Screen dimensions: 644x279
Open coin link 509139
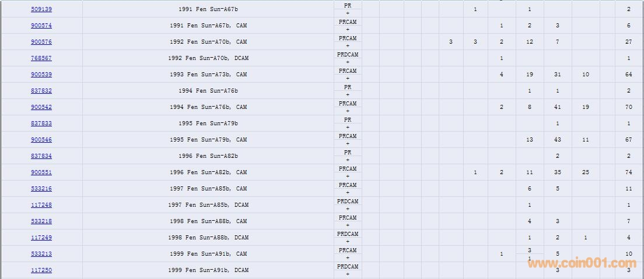click(41, 9)
